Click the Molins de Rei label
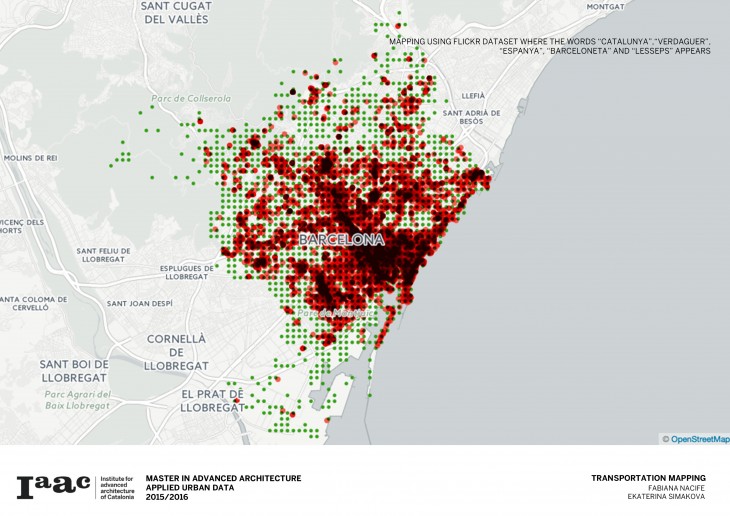The image size is (730, 516). 29,158
